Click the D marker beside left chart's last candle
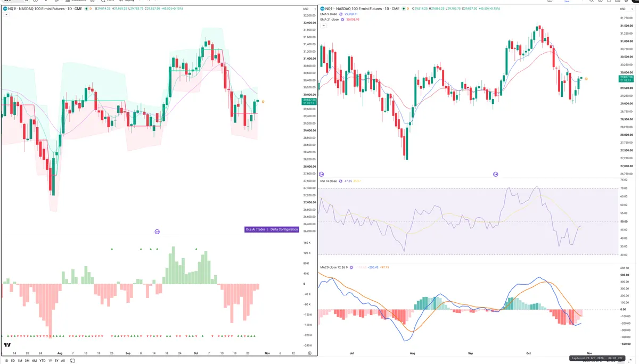This screenshot has width=639, height=364. click(263, 101)
